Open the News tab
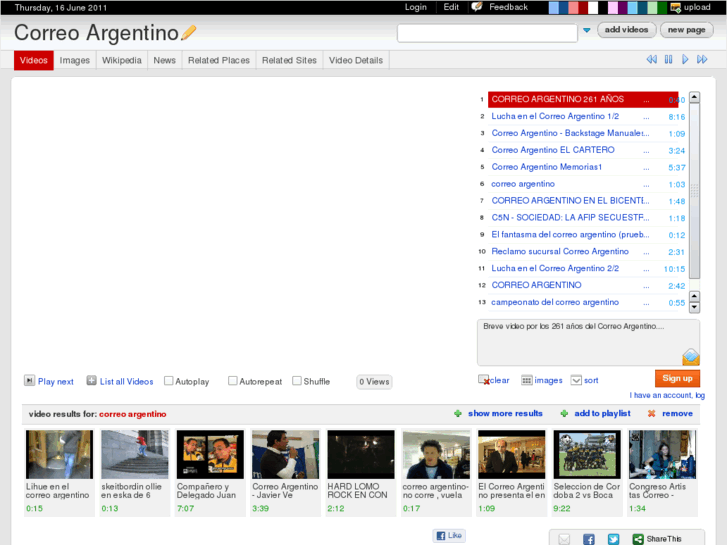Viewport: 727px width, 545px height. 165,60
